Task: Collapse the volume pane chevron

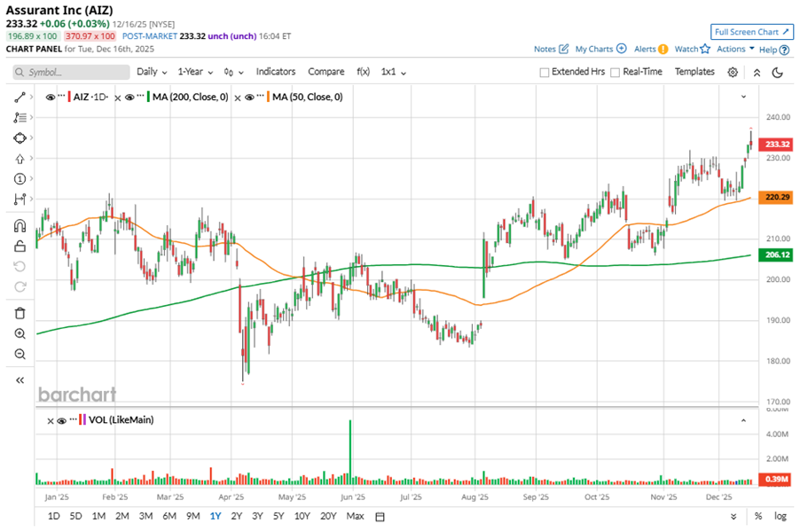Action: point(743,421)
